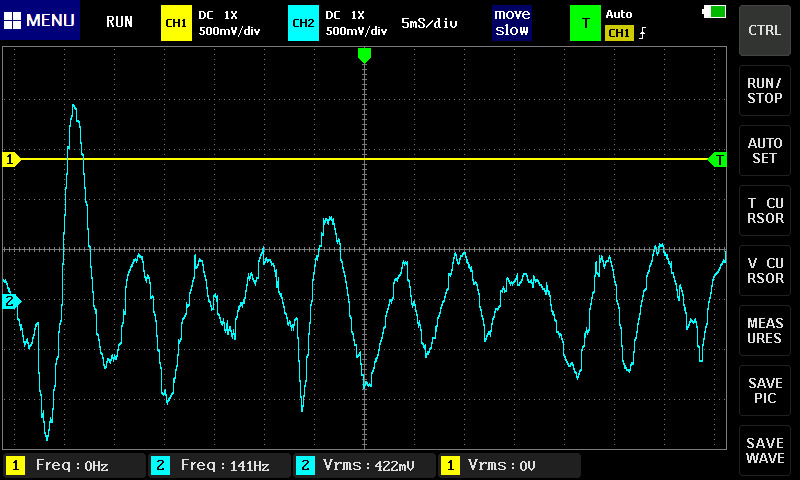Screen dimensions: 800x480
Task: Open the MEASURES menu
Action: [765, 331]
